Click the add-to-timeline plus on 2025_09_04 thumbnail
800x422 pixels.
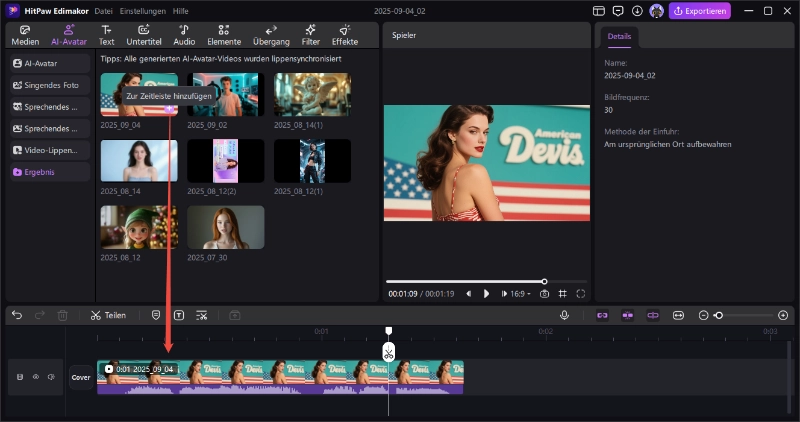tap(169, 109)
